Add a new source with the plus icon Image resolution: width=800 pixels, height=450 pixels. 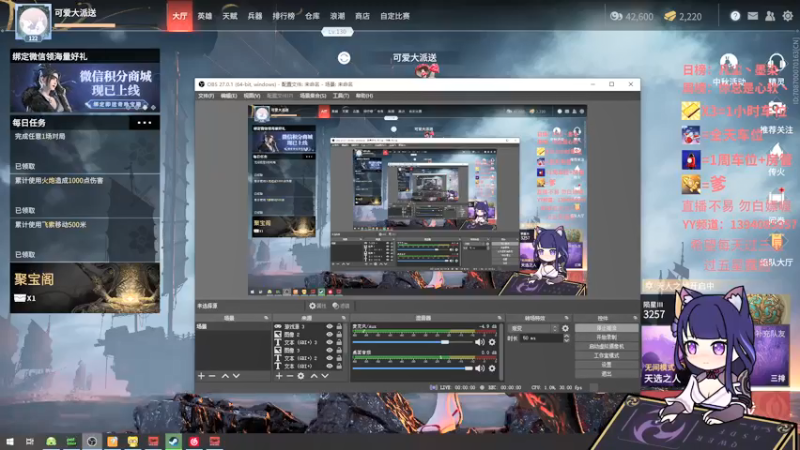(279, 376)
